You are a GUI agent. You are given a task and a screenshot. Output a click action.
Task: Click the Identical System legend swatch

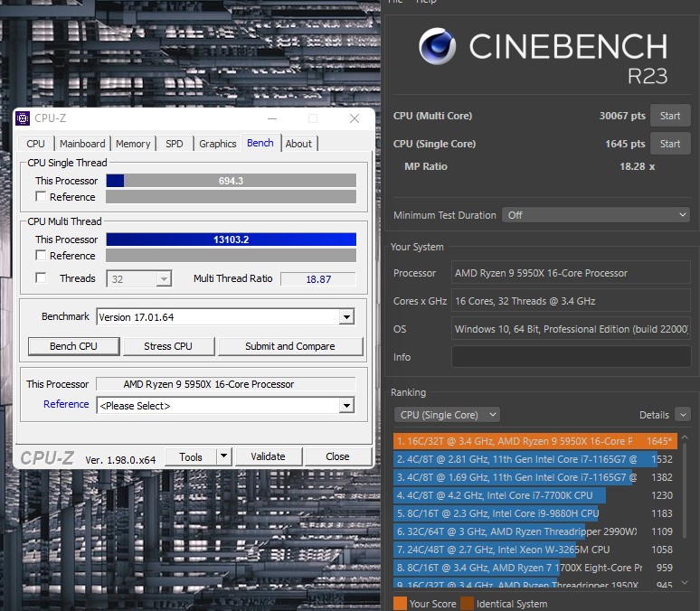pos(467,604)
